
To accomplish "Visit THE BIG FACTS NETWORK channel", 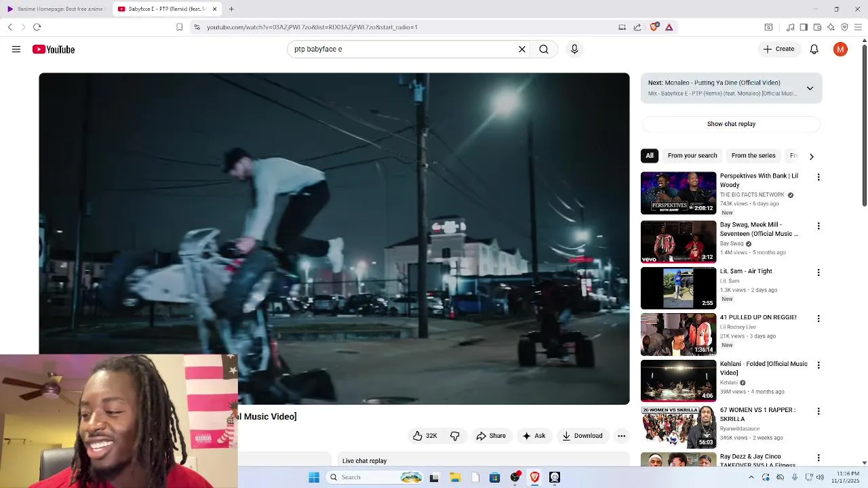I will click(x=752, y=195).
